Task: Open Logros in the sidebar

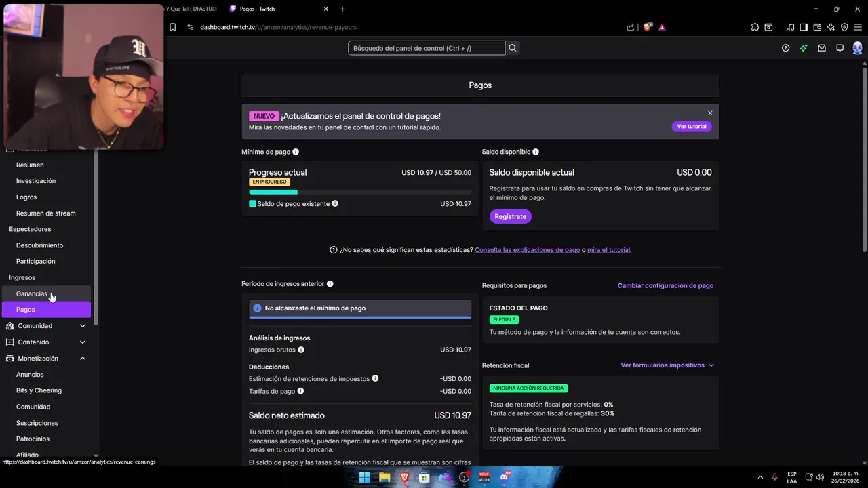Action: click(x=26, y=197)
